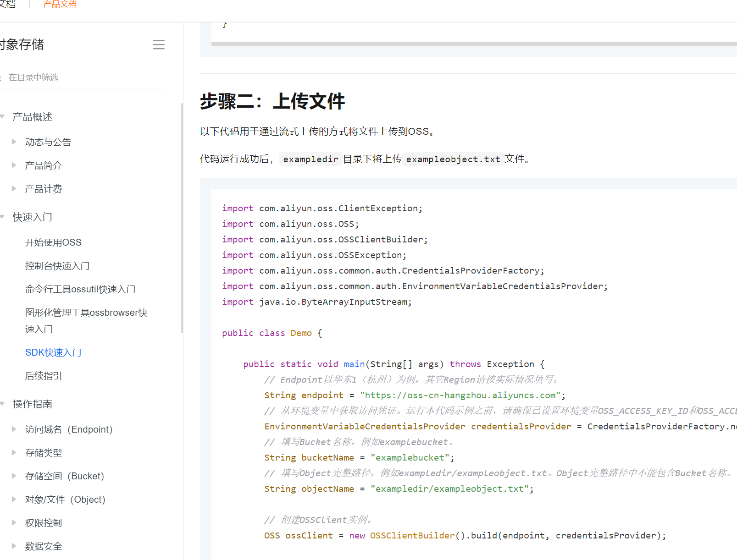Click the 对象存储 sidebar title
This screenshot has height=560, width=737.
click(x=22, y=44)
